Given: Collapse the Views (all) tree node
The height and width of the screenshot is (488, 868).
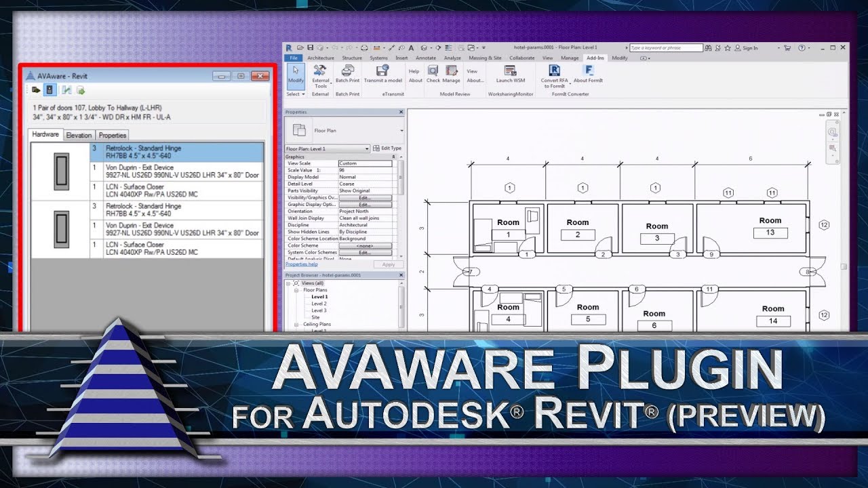Looking at the screenshot, I should (x=288, y=283).
